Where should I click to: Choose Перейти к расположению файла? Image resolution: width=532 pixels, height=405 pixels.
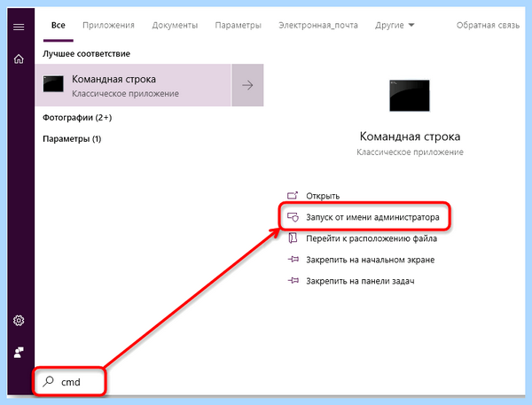pyautogui.click(x=372, y=238)
